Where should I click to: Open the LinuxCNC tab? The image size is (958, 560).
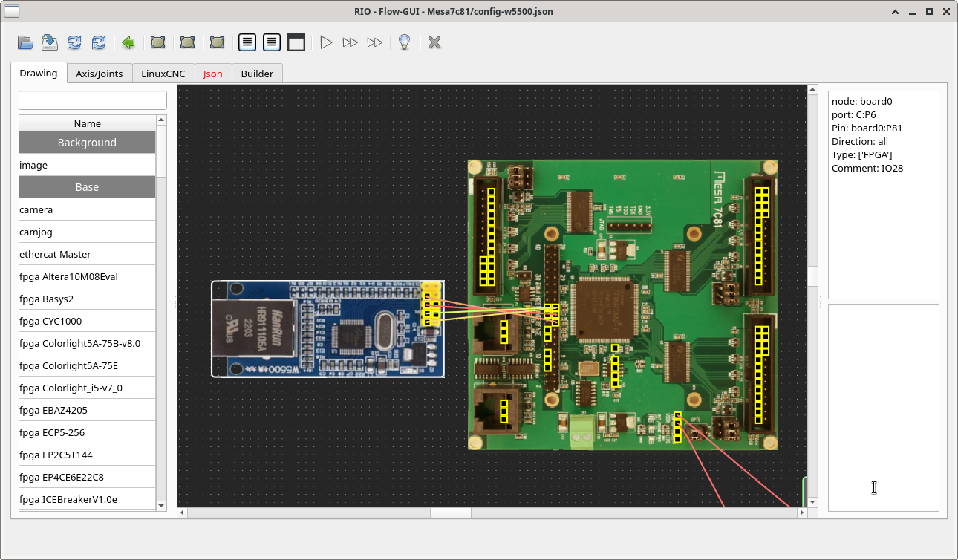pos(163,74)
